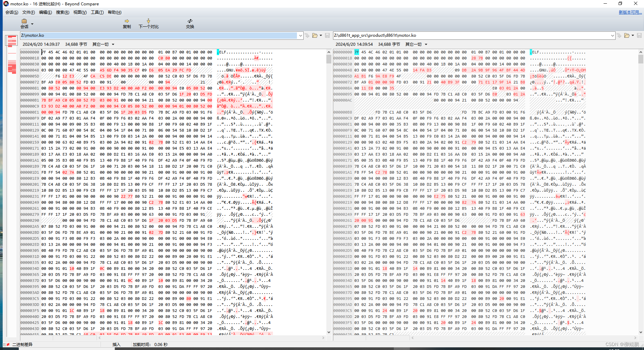This screenshot has height=350, width=644.
Task: Click the left pane 34,688 字节 size label
Action: point(76,44)
